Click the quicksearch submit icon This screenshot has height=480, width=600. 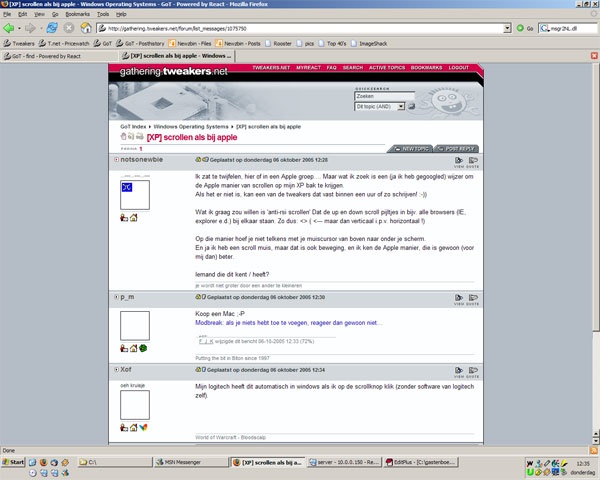click(x=411, y=106)
